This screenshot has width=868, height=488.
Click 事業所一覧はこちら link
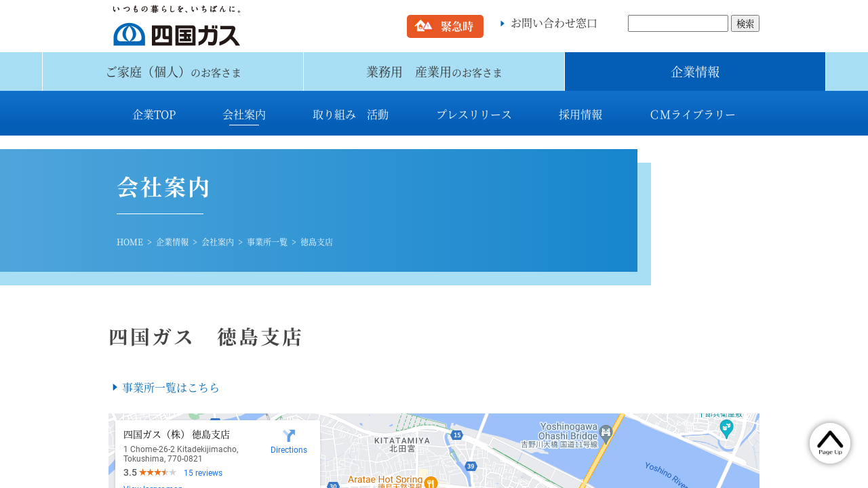click(x=170, y=388)
